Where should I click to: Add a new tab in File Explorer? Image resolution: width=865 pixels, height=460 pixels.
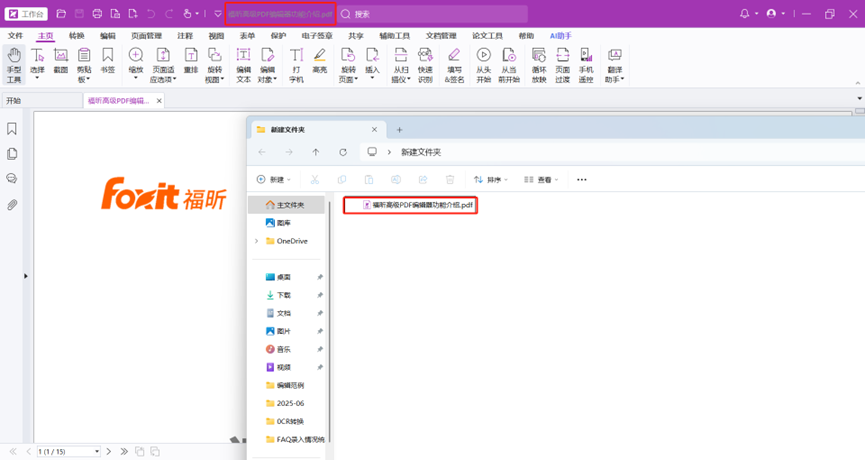point(399,130)
